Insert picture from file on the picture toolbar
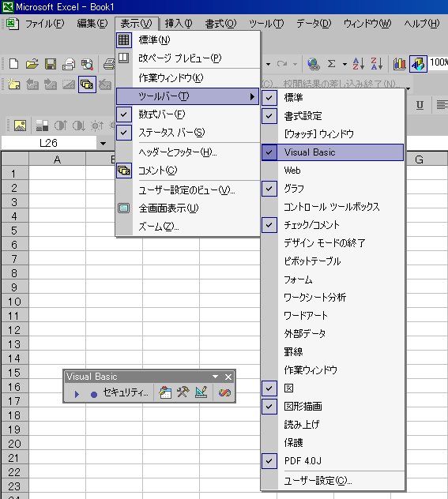This screenshot has height=499, width=448. click(x=20, y=126)
